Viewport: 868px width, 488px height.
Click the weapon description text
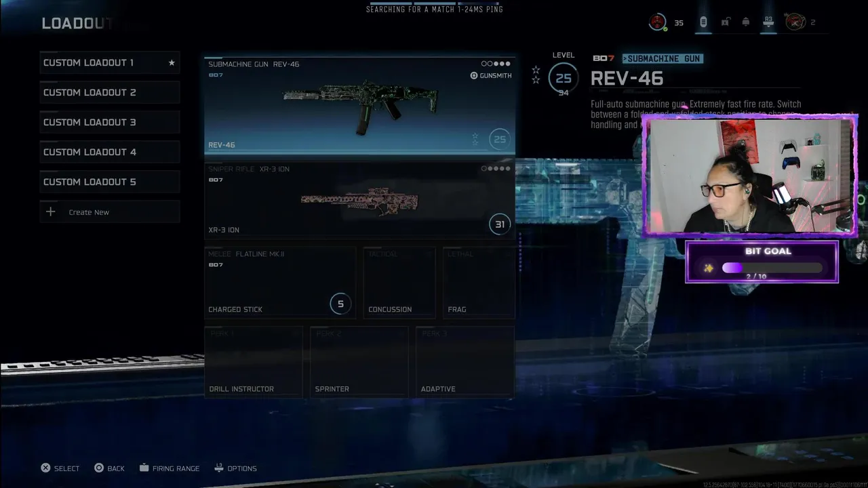point(696,114)
